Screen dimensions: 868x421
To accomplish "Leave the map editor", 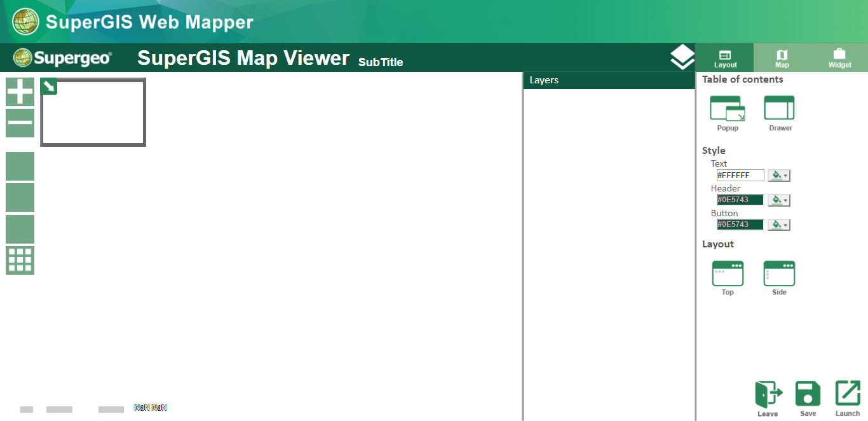I will (x=768, y=399).
